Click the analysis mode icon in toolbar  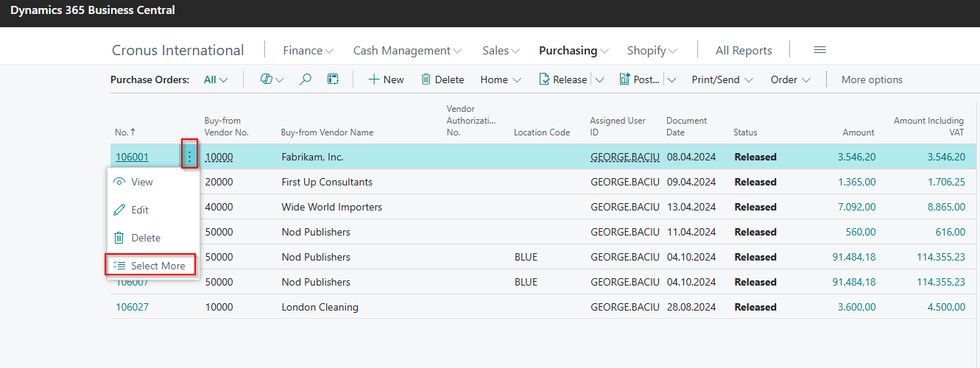pos(267,79)
